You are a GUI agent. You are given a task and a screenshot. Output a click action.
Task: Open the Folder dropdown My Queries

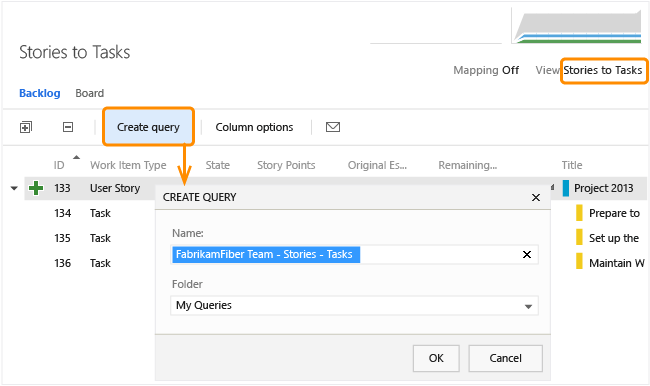354,306
